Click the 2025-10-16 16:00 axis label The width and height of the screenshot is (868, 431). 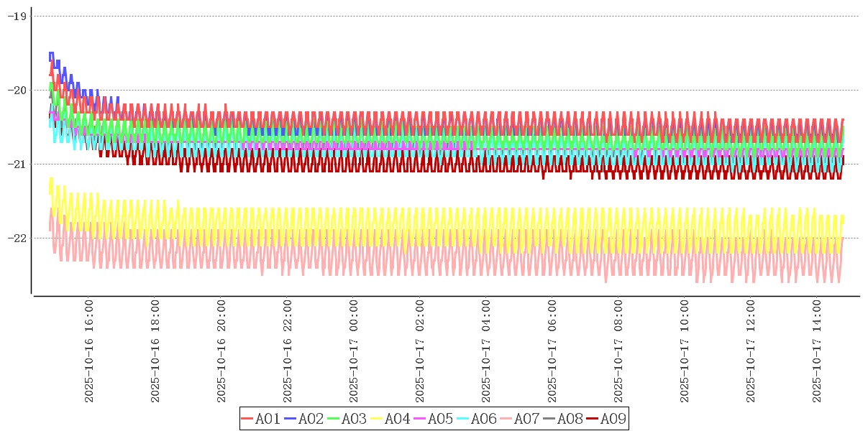(90, 352)
